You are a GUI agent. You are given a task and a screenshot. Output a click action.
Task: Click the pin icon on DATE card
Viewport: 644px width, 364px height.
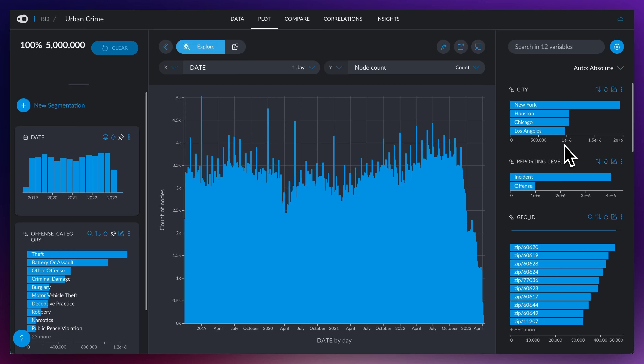pos(121,137)
